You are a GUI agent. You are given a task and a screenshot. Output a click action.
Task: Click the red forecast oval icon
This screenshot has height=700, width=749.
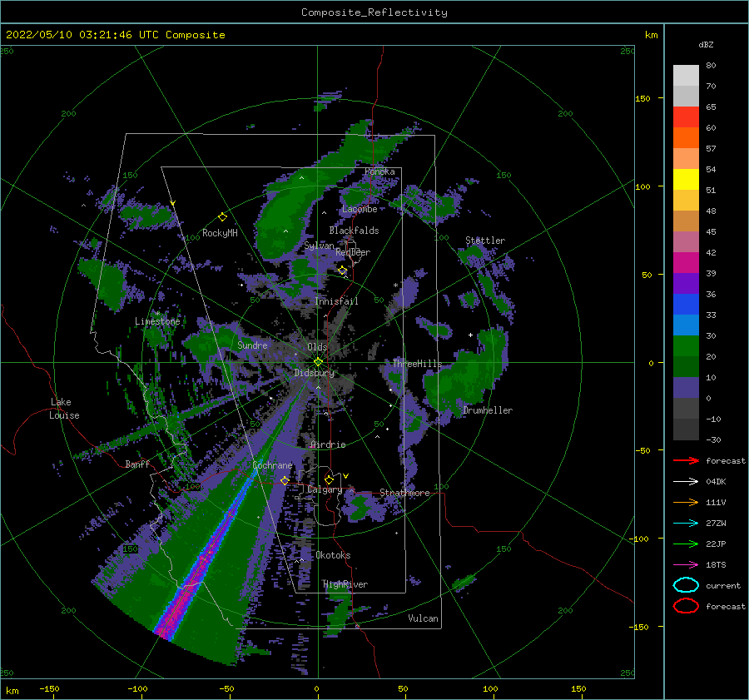[686, 606]
